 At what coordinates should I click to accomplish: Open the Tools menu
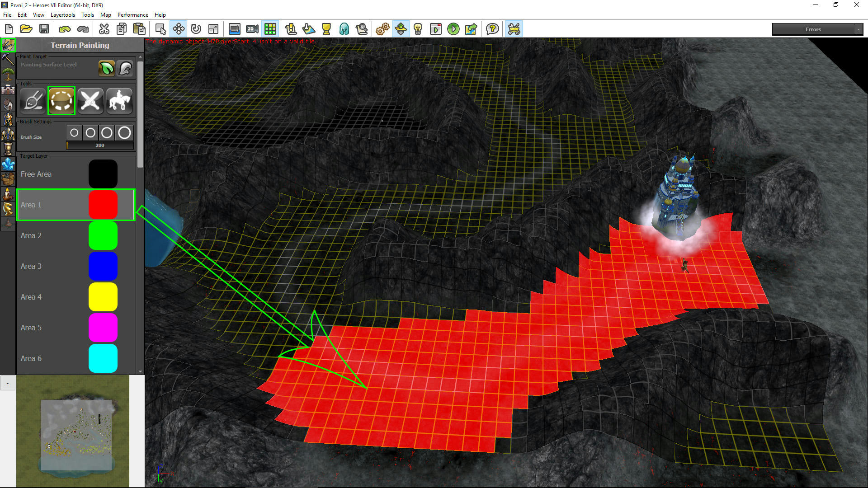pos(88,14)
